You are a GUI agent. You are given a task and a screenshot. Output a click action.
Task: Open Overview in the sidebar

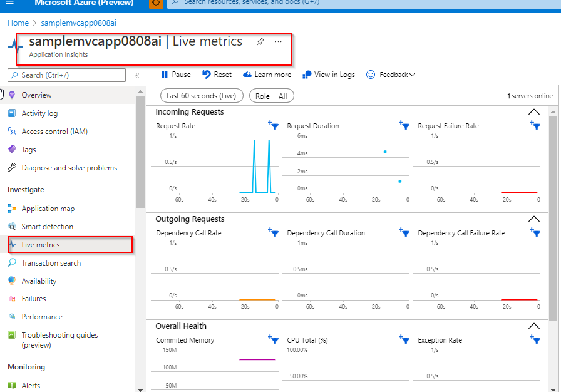click(x=68, y=95)
